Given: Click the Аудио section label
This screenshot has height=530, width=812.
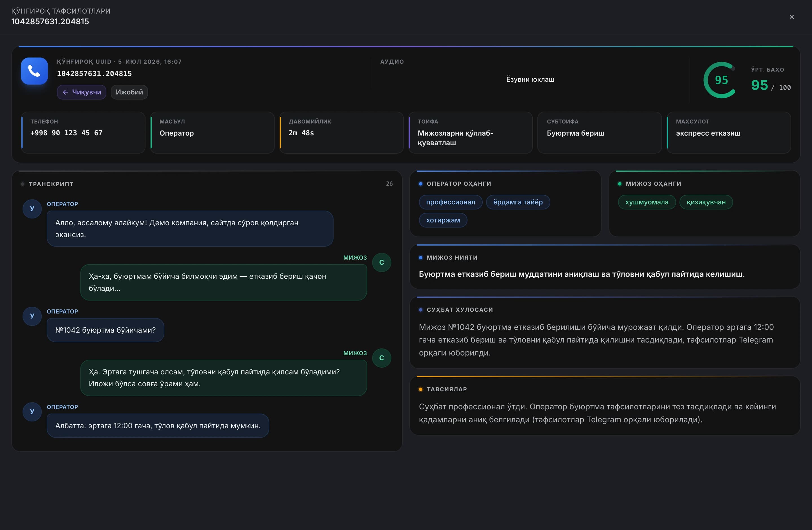Looking at the screenshot, I should [392, 62].
